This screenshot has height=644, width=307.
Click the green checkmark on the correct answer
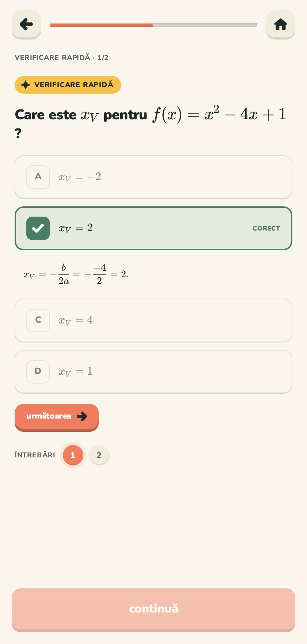pyautogui.click(x=38, y=228)
